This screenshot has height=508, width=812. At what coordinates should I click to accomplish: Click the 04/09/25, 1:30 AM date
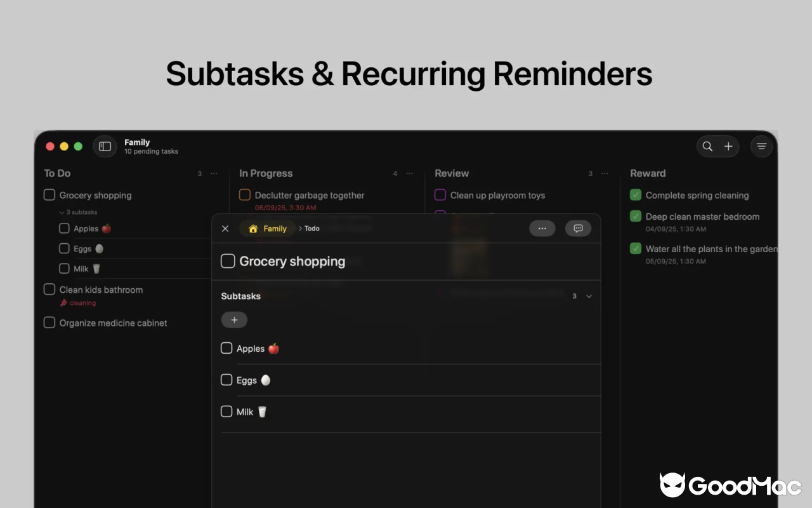676,229
